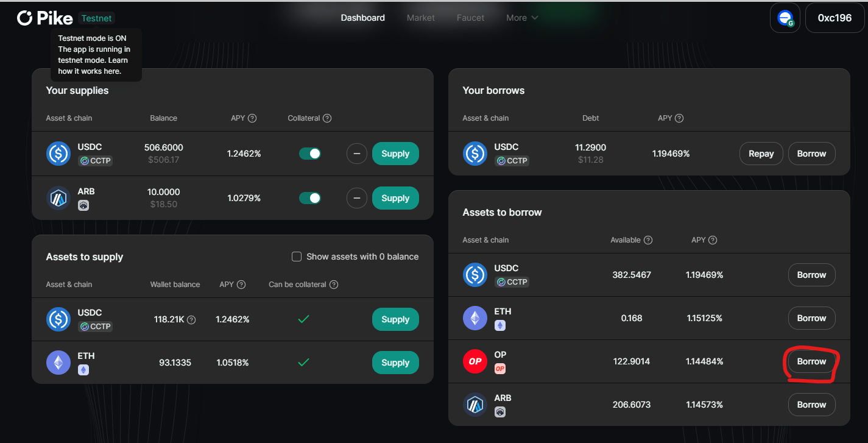Click the Pike logo icon
This screenshot has height=443, width=868.
coord(24,18)
